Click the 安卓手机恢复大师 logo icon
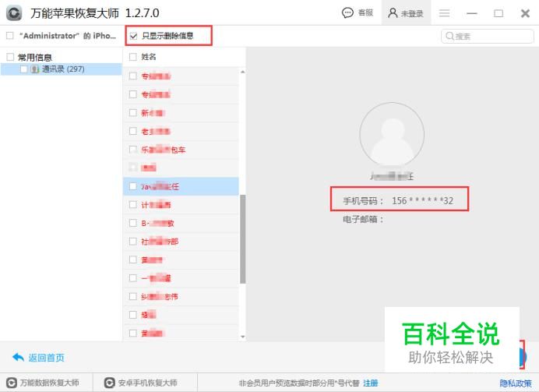This screenshot has width=539, height=392. (109, 383)
